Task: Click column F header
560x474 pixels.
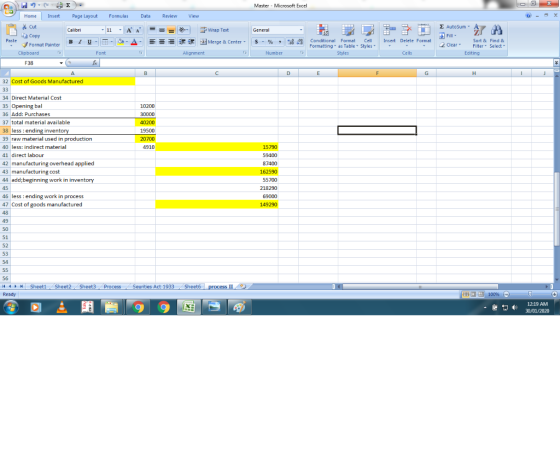Action: point(377,73)
